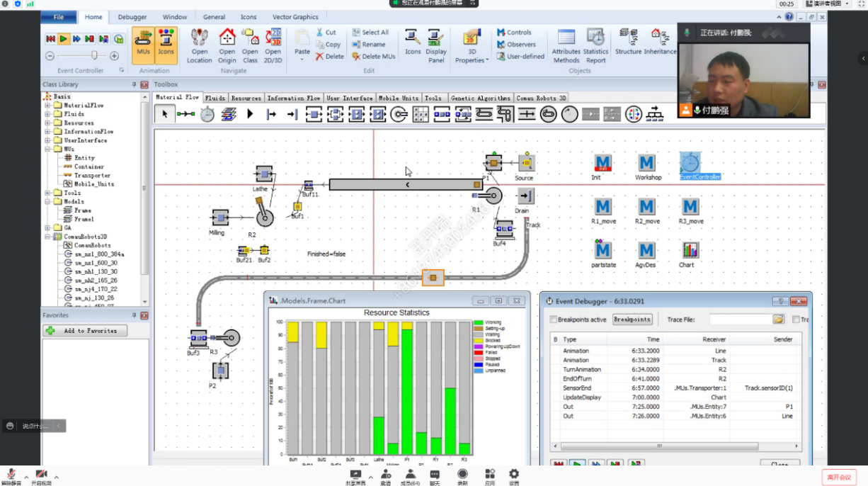Open the 3D Properties dropdown

(x=472, y=45)
